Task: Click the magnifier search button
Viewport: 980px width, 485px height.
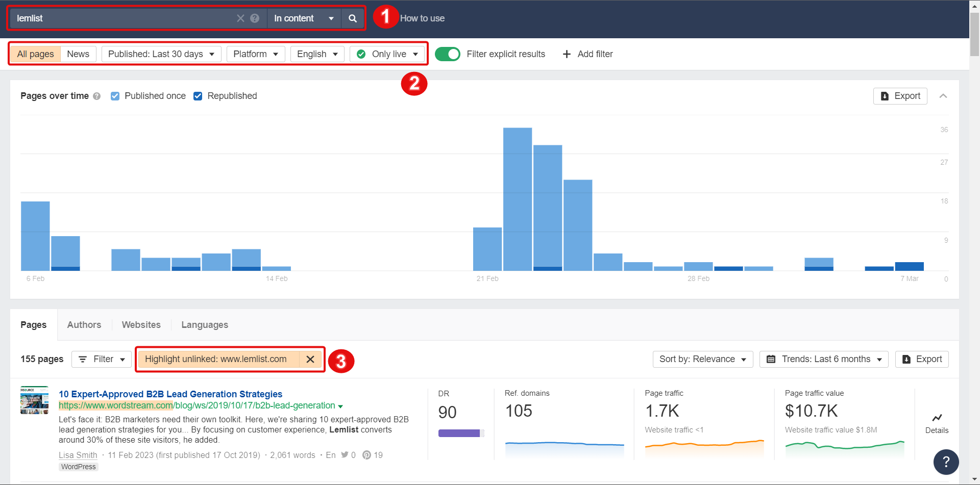Action: click(352, 18)
